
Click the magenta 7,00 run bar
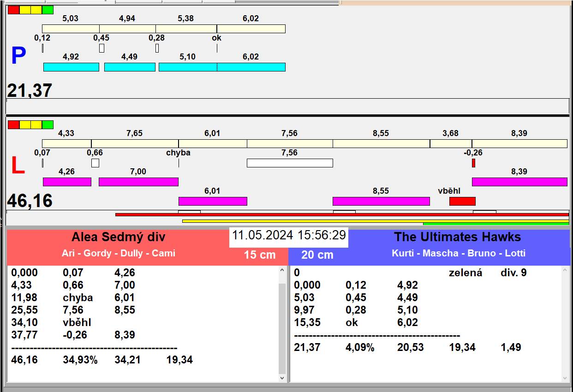[138, 182]
